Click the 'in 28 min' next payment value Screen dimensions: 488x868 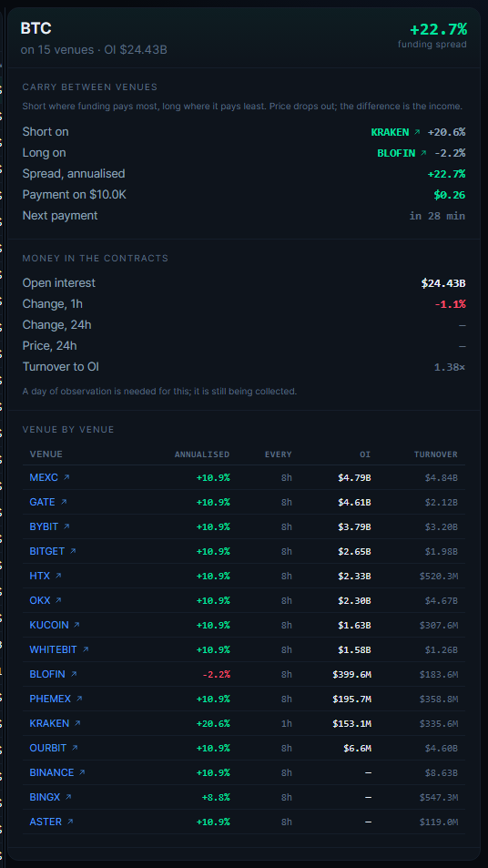pyautogui.click(x=437, y=216)
